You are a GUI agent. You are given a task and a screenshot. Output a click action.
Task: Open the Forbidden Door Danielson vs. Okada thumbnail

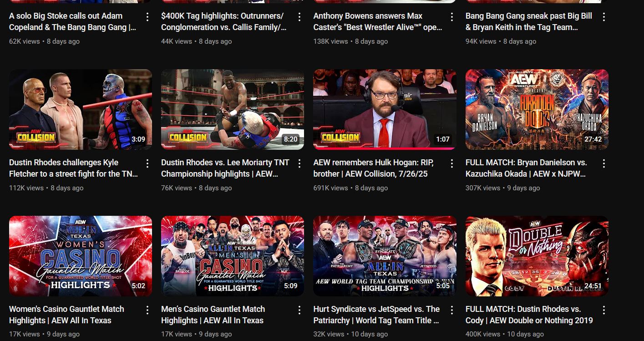click(537, 109)
